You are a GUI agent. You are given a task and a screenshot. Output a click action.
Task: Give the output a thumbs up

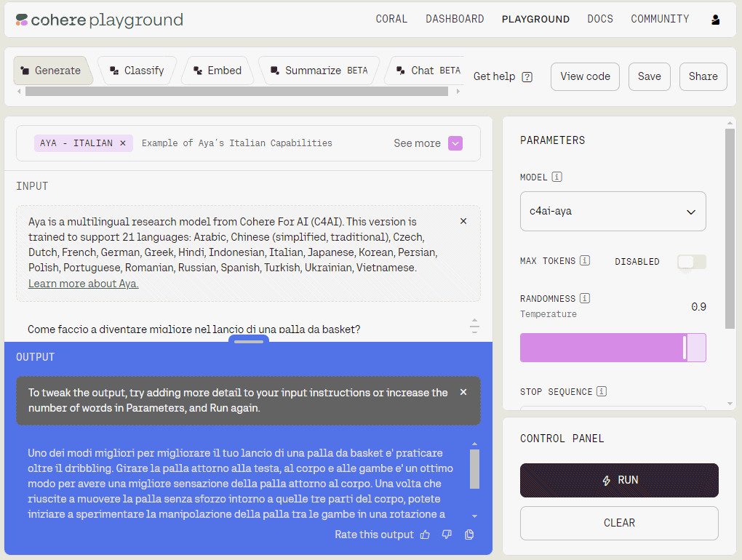pyautogui.click(x=425, y=535)
